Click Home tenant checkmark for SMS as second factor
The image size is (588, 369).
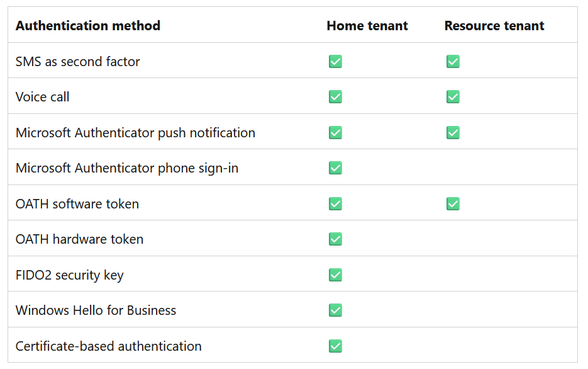335,61
